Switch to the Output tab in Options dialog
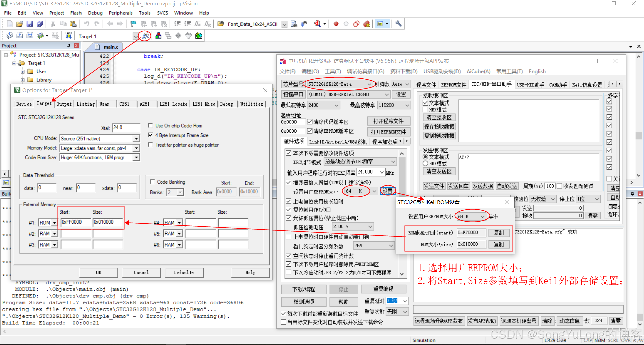This screenshot has height=345, width=644. (64, 104)
